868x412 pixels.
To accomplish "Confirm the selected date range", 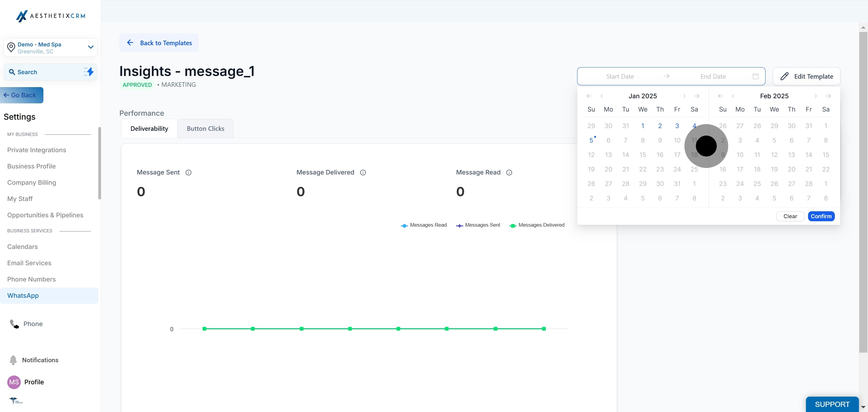I will (x=821, y=216).
